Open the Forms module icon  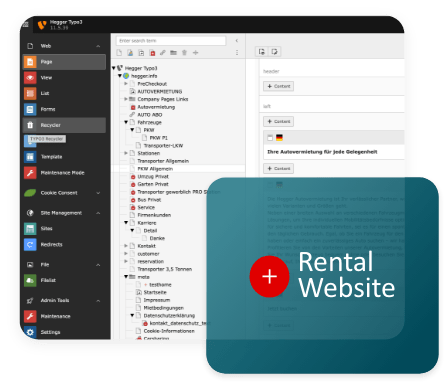coord(30,109)
